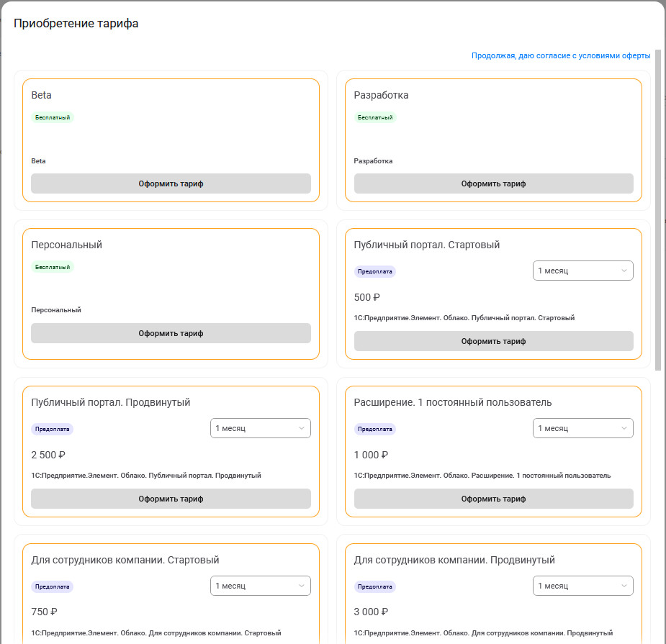Click the Beta tariff card title
The height and width of the screenshot is (644, 666).
tap(41, 95)
